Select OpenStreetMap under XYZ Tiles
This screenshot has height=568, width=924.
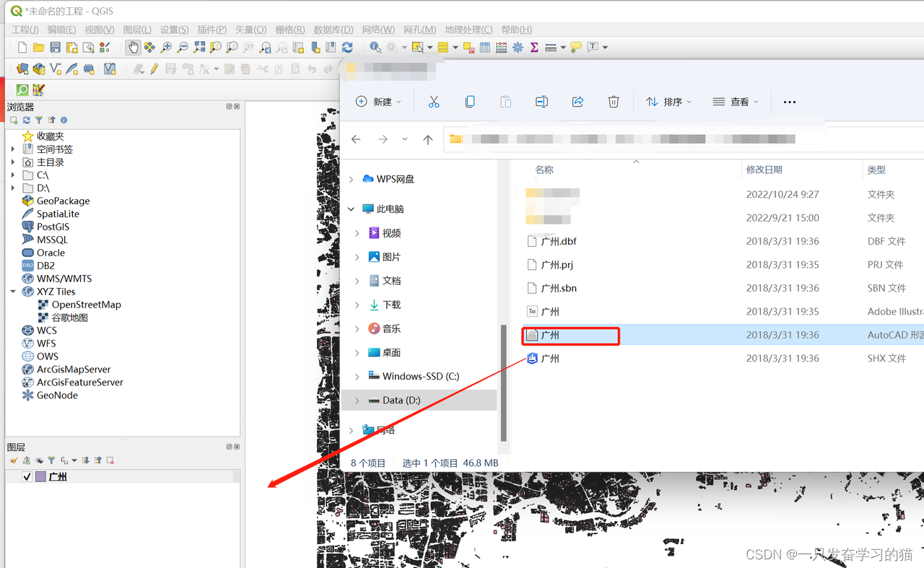click(86, 305)
